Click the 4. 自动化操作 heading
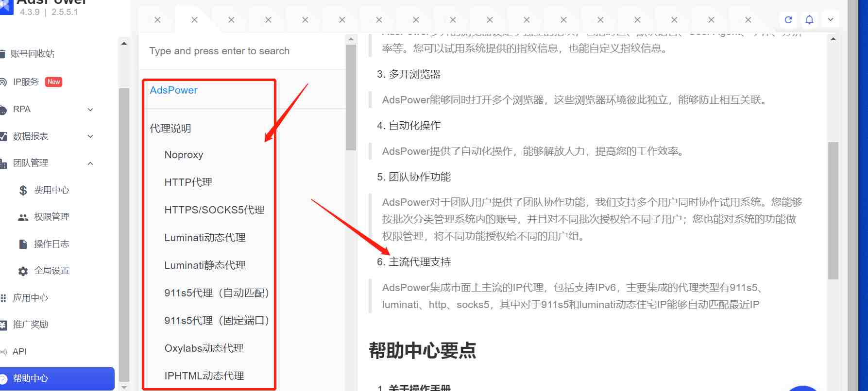868x391 pixels. (x=408, y=126)
